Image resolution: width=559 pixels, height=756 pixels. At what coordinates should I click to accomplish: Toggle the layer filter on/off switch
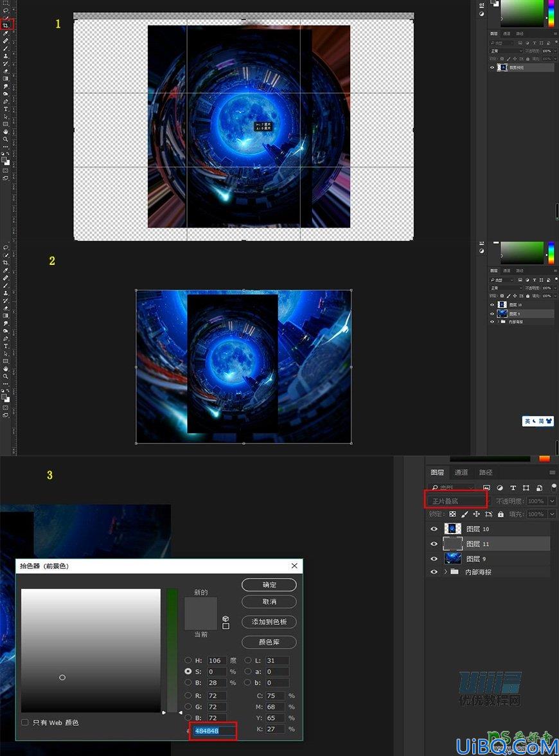pyautogui.click(x=554, y=487)
